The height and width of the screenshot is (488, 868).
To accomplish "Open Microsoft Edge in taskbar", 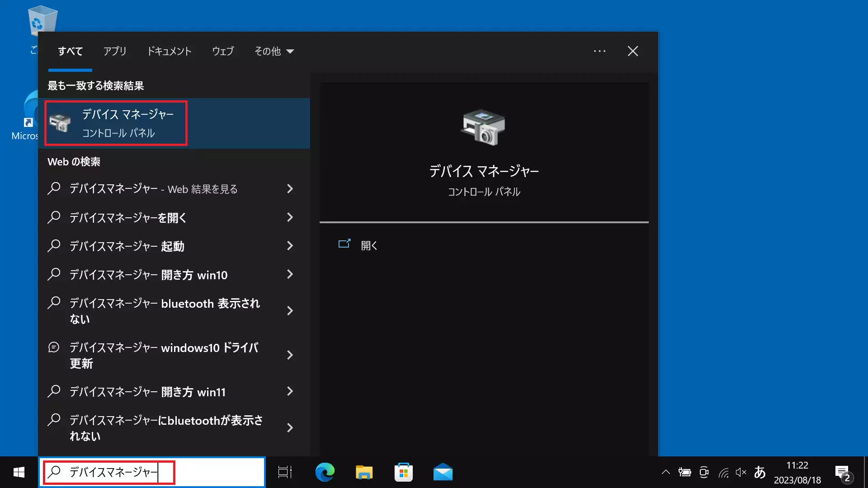I will pos(325,472).
